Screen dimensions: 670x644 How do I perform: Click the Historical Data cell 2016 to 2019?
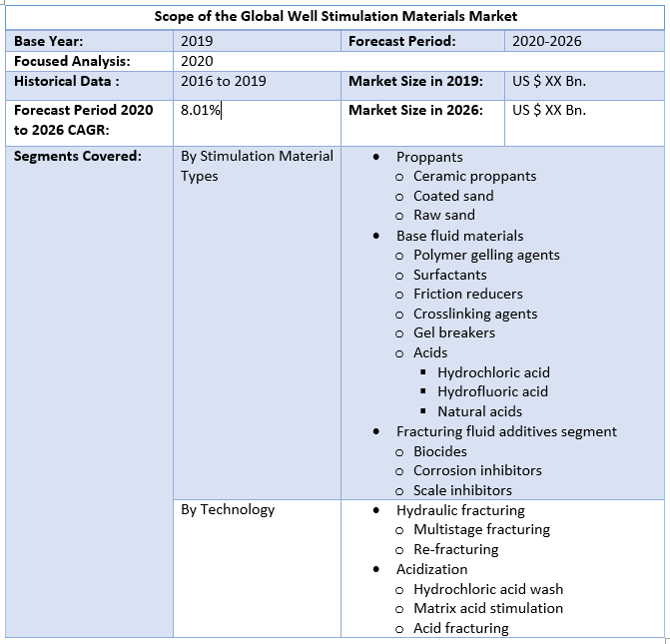coord(223,81)
